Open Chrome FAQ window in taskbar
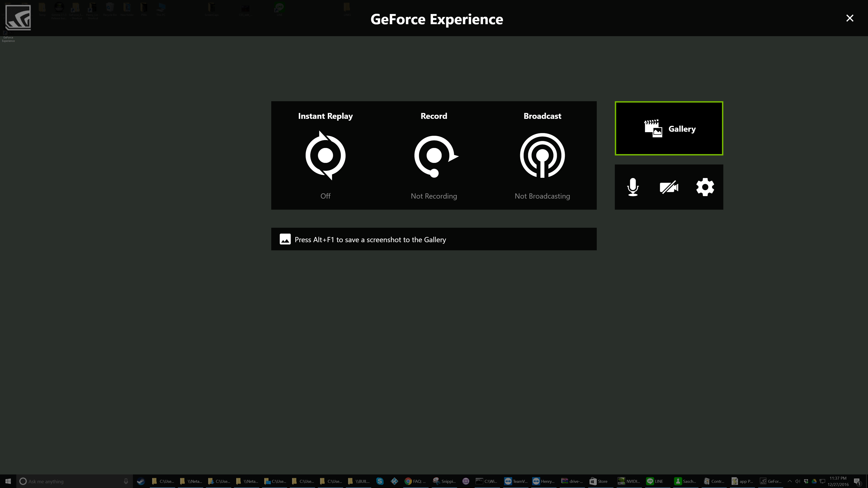Viewport: 868px width, 488px height. 415,481
